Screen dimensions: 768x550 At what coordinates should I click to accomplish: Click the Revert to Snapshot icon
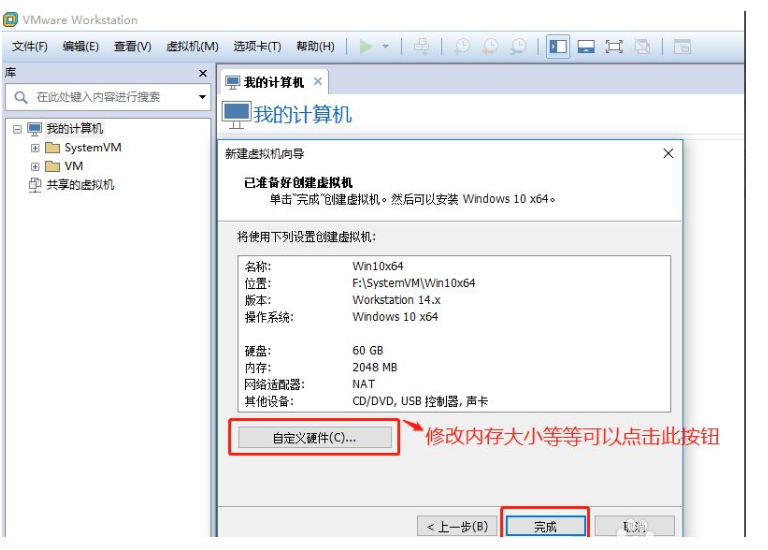coord(490,47)
